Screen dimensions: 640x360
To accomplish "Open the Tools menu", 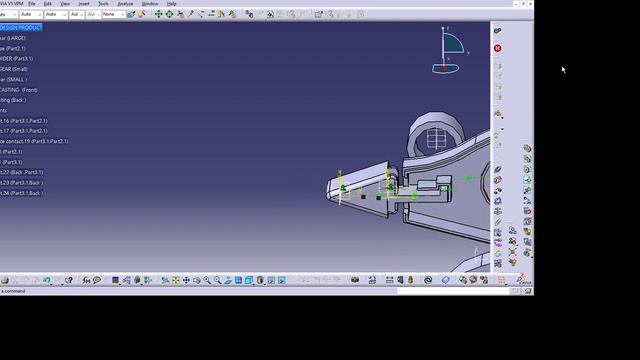I will point(103,4).
